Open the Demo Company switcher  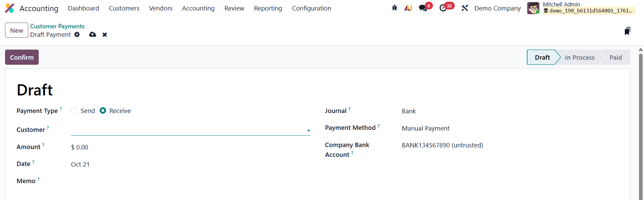(497, 8)
